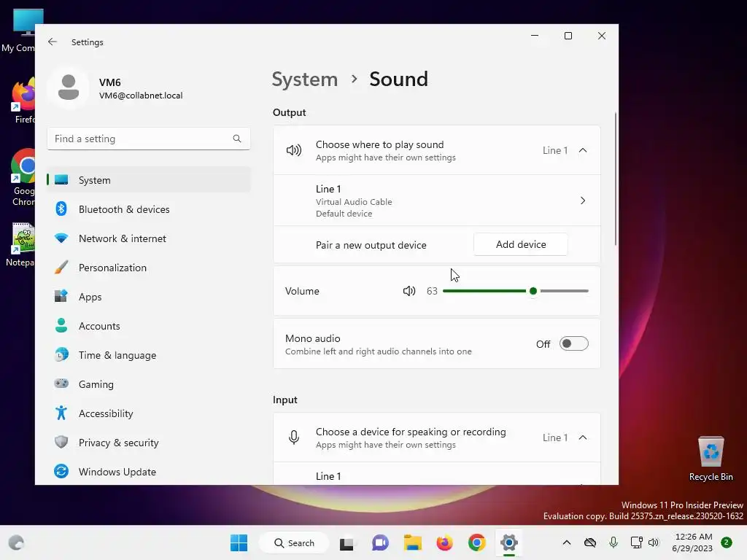Show hidden icons in system tray
This screenshot has height=560, width=747.
[x=566, y=542]
